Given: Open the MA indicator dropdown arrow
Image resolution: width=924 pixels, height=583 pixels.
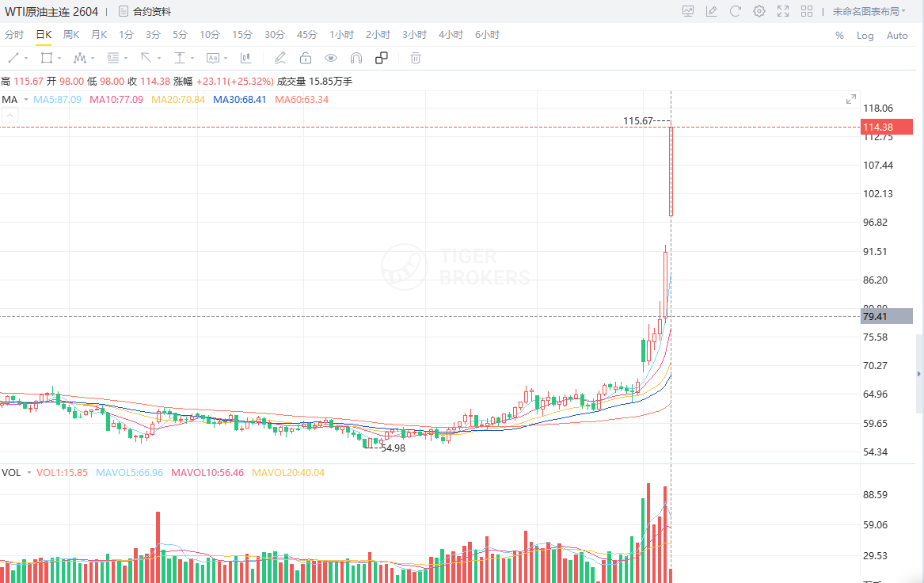Looking at the screenshot, I should 25,100.
